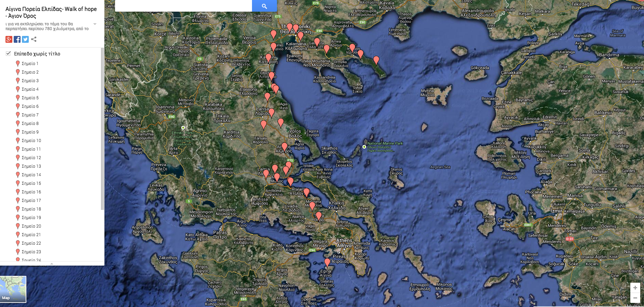The height and width of the screenshot is (307, 644).
Task: Open the generic share icon
Action: (x=34, y=39)
